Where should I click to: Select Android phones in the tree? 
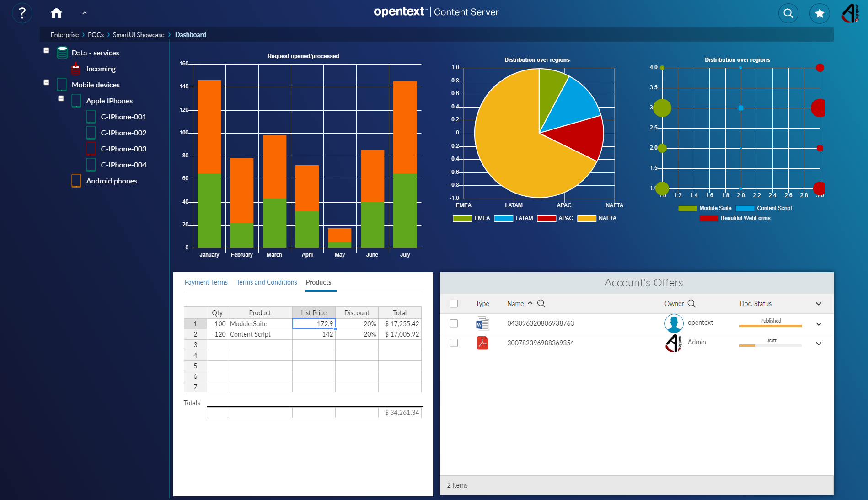pyautogui.click(x=112, y=181)
